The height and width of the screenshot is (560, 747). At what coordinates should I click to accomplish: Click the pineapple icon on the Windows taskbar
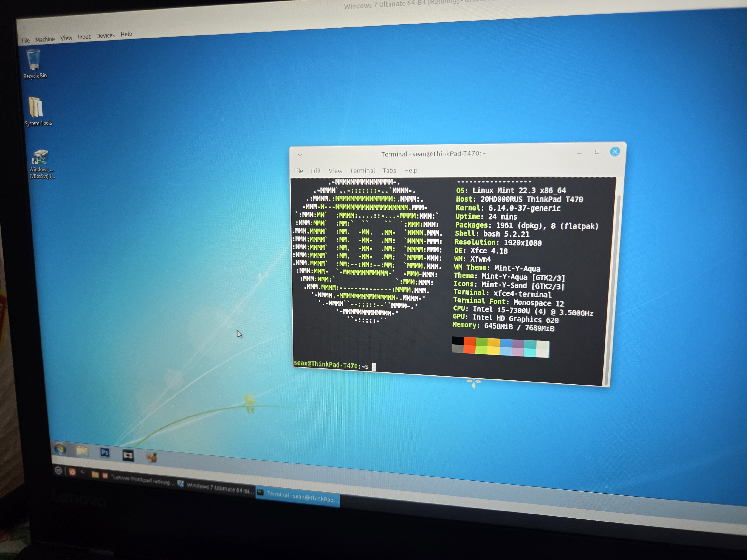151,457
